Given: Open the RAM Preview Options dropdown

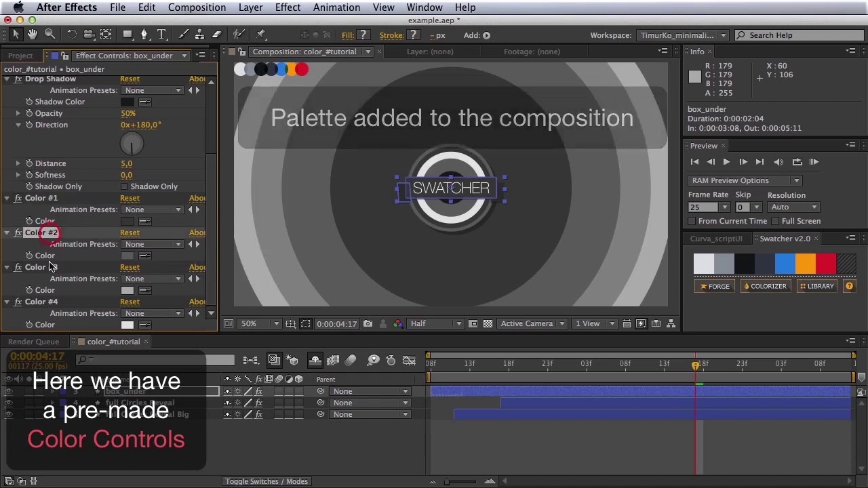Looking at the screenshot, I should 745,180.
